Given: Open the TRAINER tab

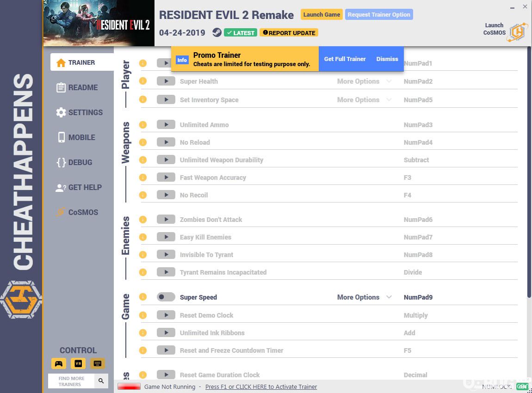Looking at the screenshot, I should coord(82,62).
